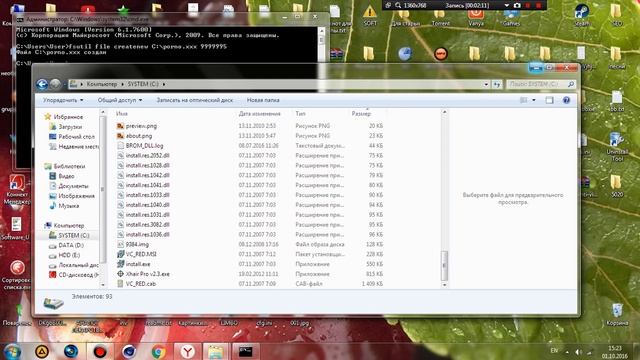Image resolution: width=640 pixels, height=360 pixels.
Task: Open the Uninstall Tool desktop icon
Action: click(x=617, y=147)
